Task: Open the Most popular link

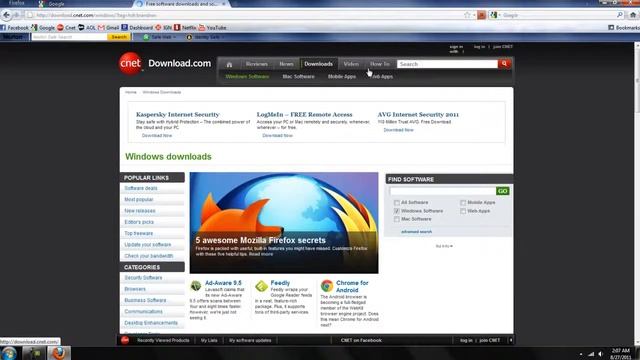Action: coord(139,200)
